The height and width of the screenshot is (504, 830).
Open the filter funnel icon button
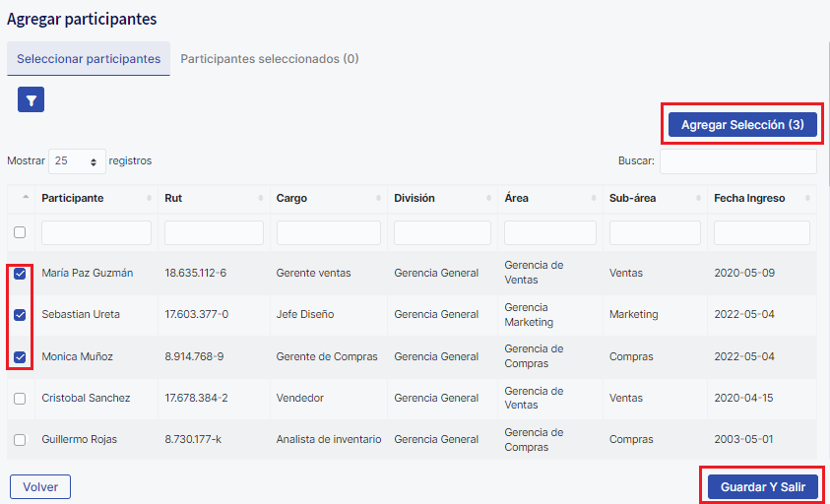31,99
